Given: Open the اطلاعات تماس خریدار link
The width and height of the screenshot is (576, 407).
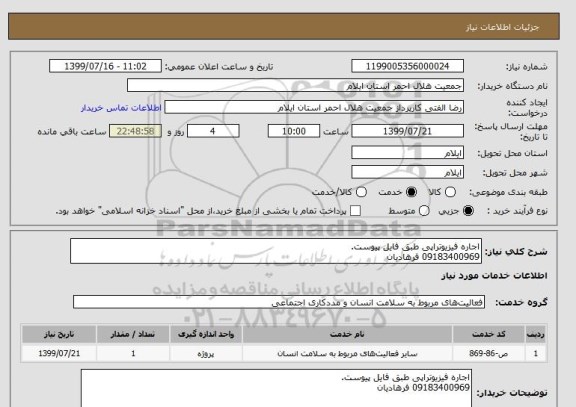Looking at the screenshot, I should 121,108.
